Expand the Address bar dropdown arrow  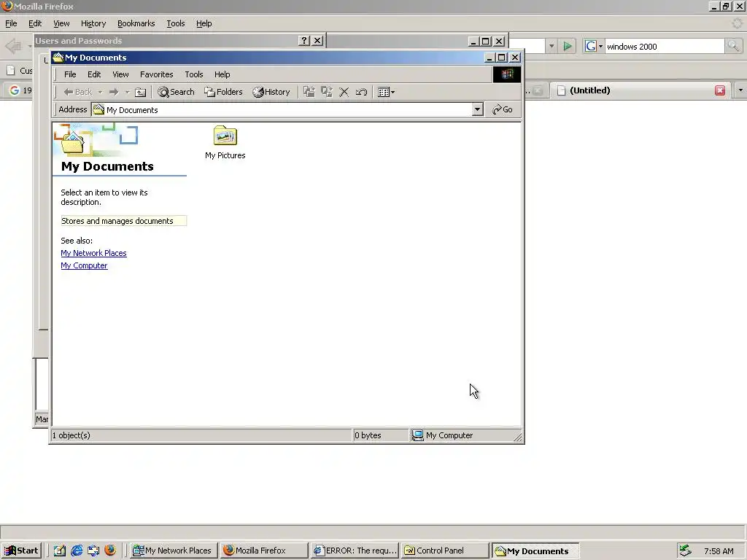pos(477,109)
